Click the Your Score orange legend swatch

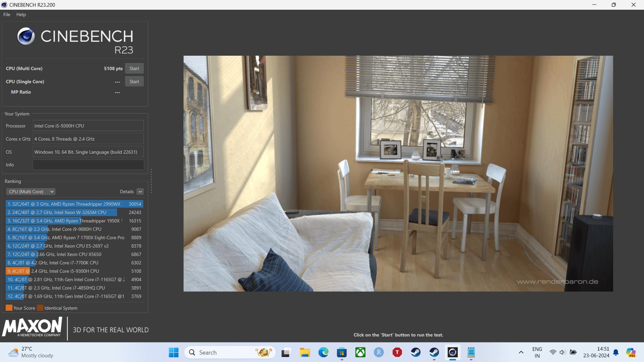(x=9, y=308)
